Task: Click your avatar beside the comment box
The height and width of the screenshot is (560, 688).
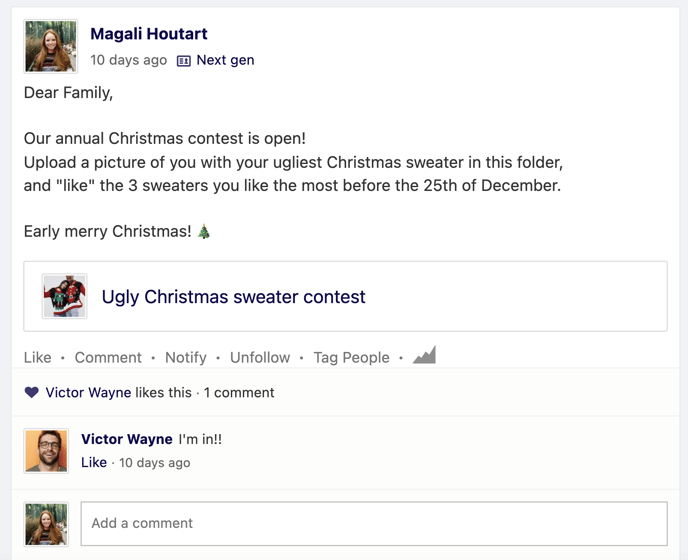Action: [x=46, y=524]
